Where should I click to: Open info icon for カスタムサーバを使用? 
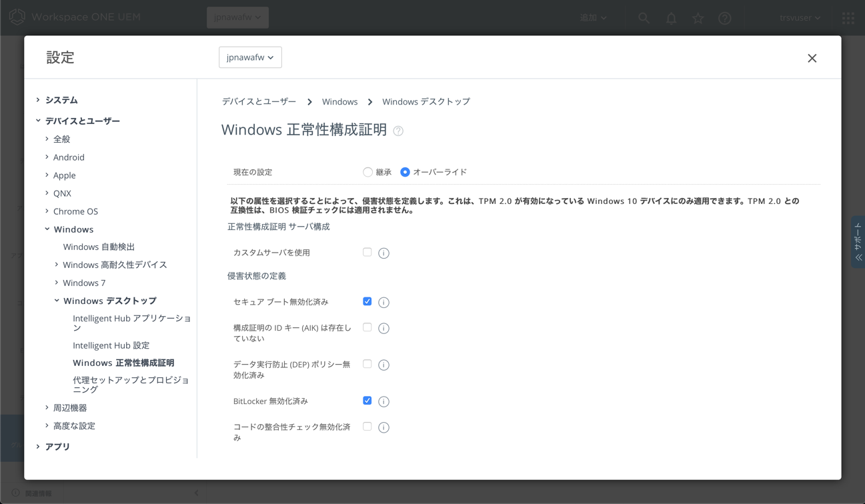click(383, 253)
